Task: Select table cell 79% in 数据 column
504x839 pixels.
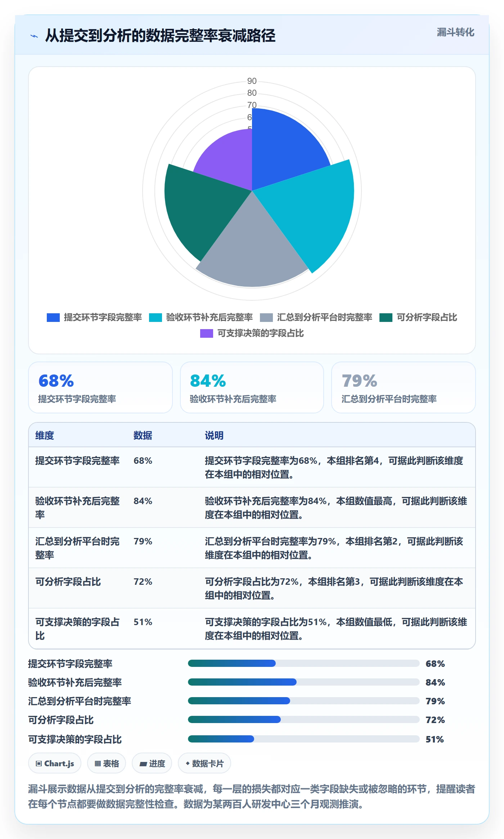Action: tap(143, 541)
